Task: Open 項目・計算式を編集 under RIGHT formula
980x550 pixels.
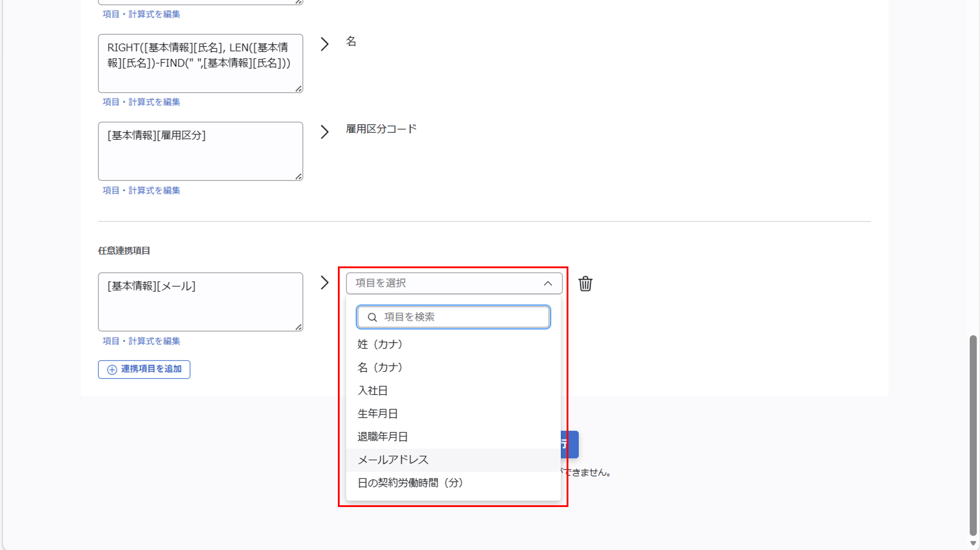Action: pyautogui.click(x=141, y=102)
